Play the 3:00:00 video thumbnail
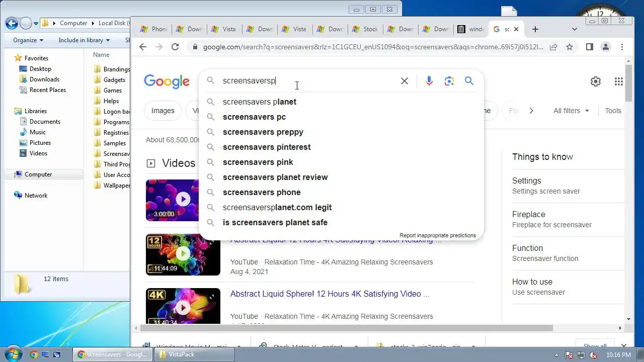644x362 pixels. click(x=183, y=200)
